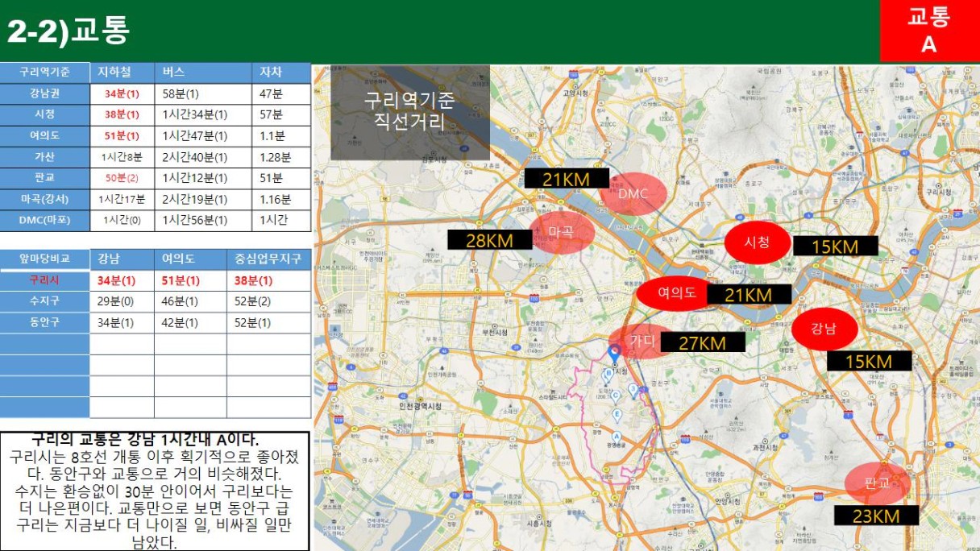Click the 과천시청 label on the map

(x=765, y=448)
